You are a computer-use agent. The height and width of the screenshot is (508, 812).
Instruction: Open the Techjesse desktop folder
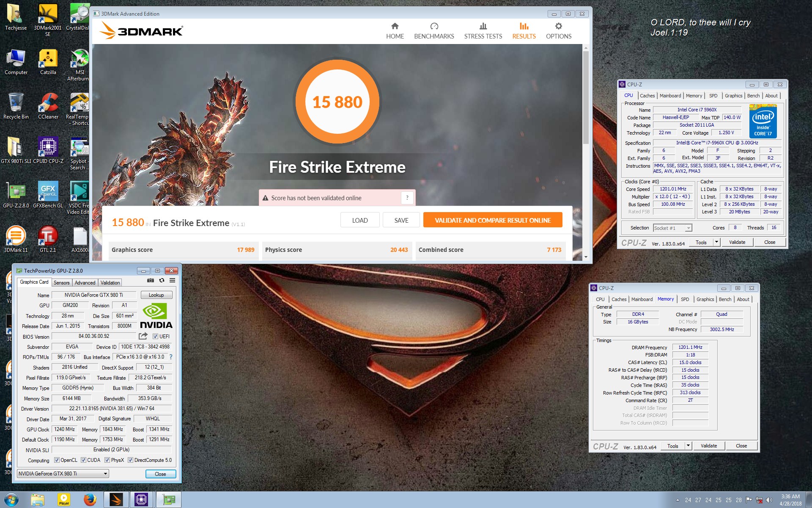point(16,18)
